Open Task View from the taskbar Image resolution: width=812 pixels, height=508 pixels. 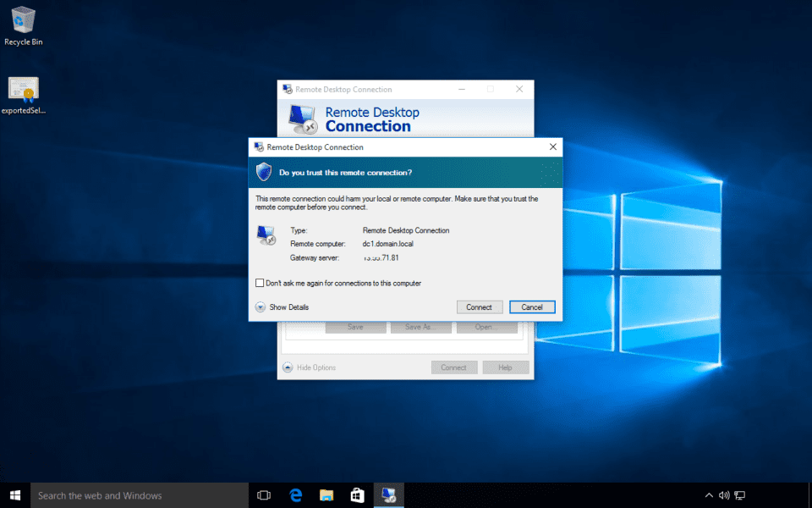(x=264, y=494)
